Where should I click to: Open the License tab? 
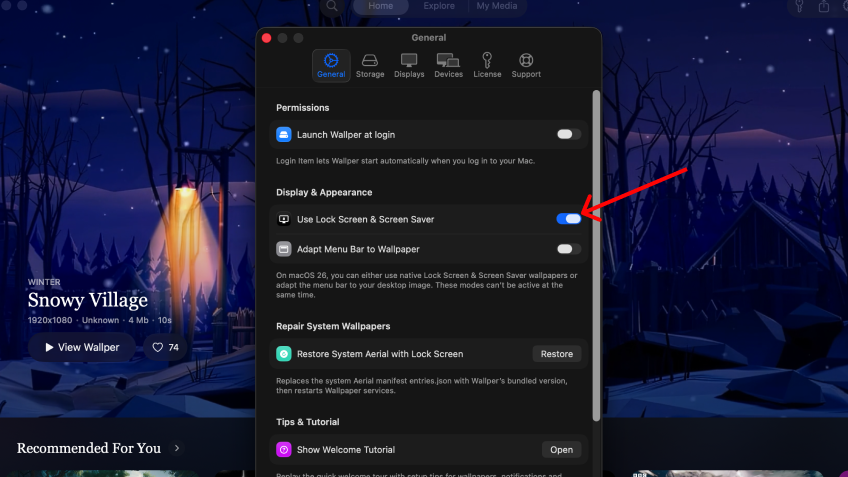[487, 65]
